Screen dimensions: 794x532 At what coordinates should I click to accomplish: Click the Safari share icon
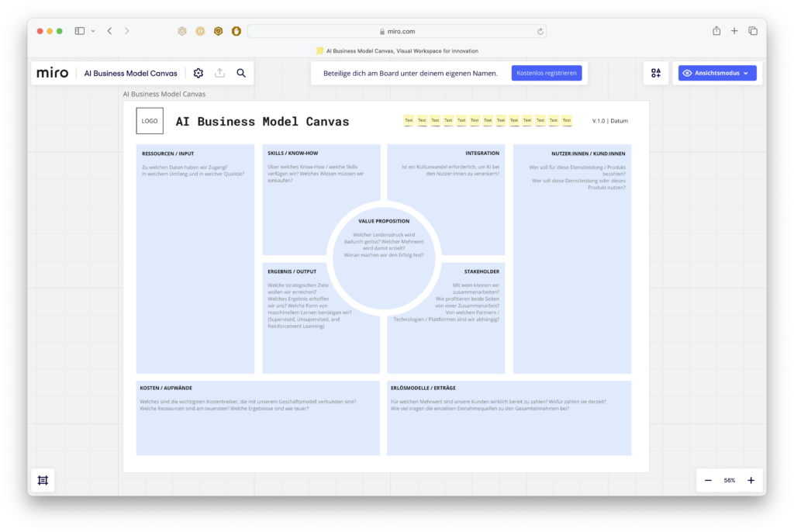click(x=716, y=30)
